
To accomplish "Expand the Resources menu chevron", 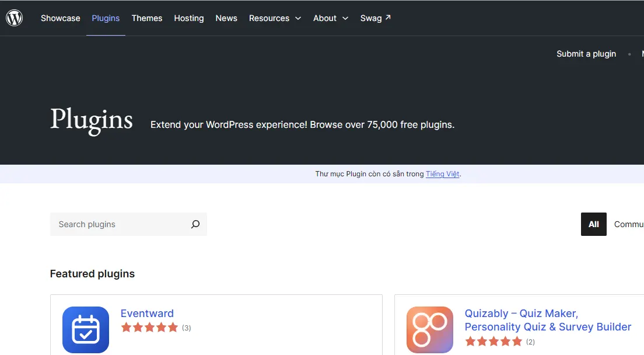I will coord(298,19).
